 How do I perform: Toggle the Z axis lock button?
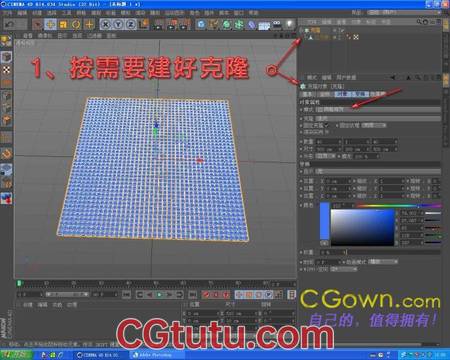(x=131, y=24)
